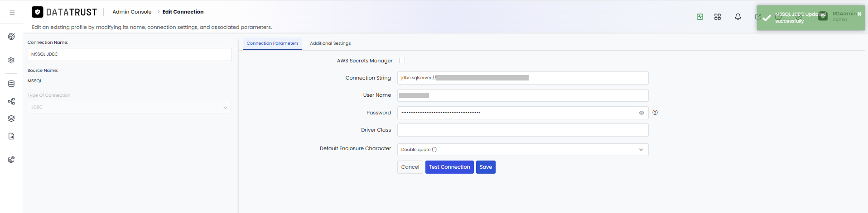Open the Default Enclosure Character dropdown
This screenshot has width=868, height=213.
[523, 150]
